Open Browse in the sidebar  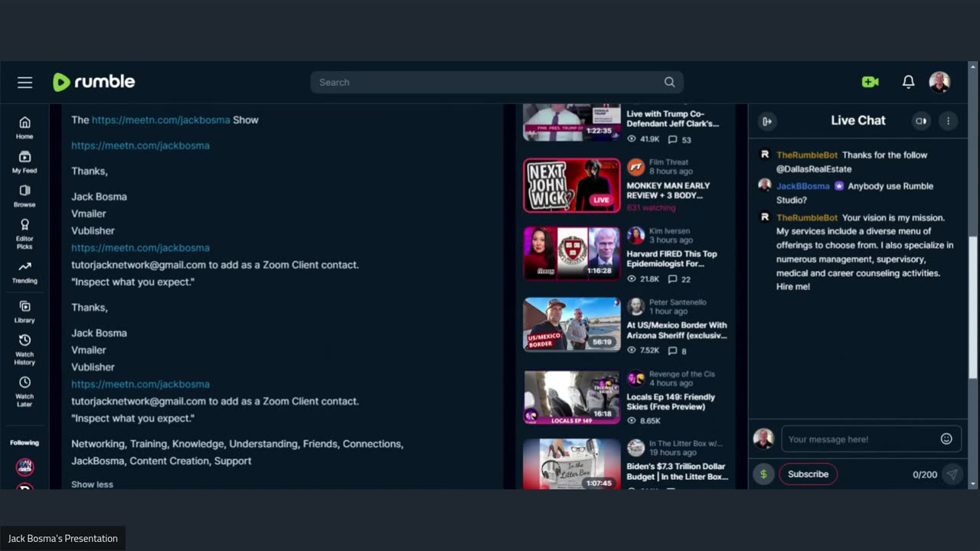click(x=24, y=196)
